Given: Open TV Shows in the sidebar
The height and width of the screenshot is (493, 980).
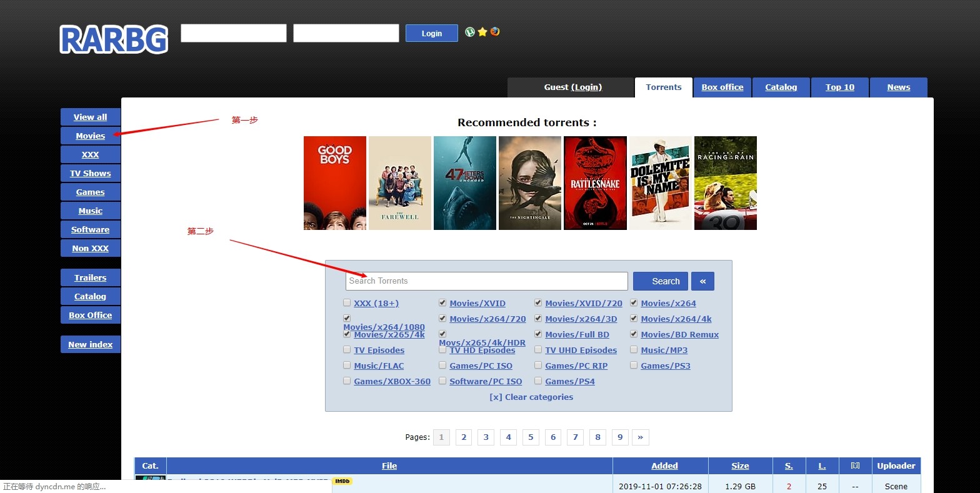Looking at the screenshot, I should (91, 173).
